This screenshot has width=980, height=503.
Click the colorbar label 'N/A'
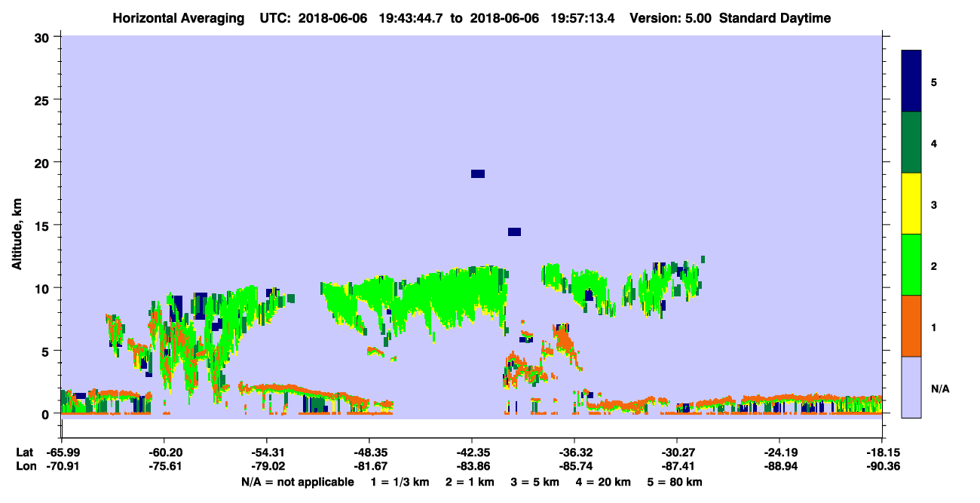(940, 389)
